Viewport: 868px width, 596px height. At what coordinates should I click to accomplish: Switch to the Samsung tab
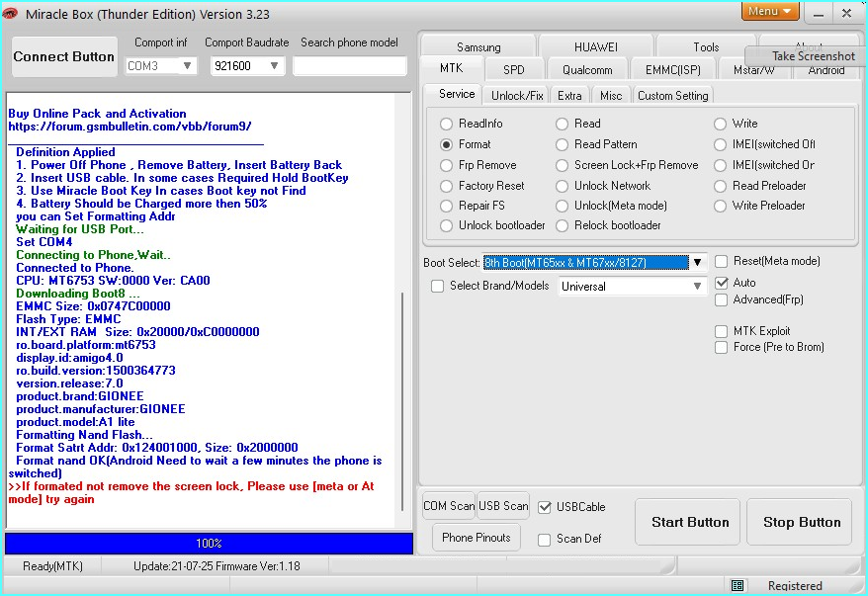[478, 47]
